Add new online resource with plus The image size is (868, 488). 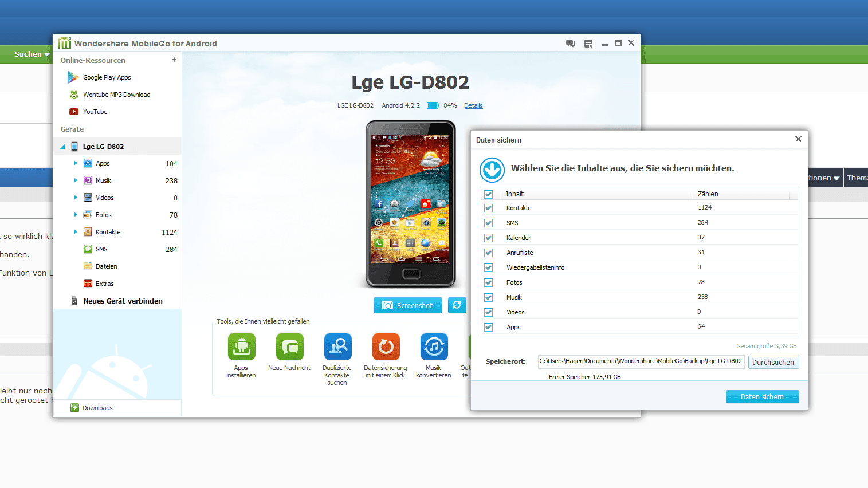[x=174, y=60]
